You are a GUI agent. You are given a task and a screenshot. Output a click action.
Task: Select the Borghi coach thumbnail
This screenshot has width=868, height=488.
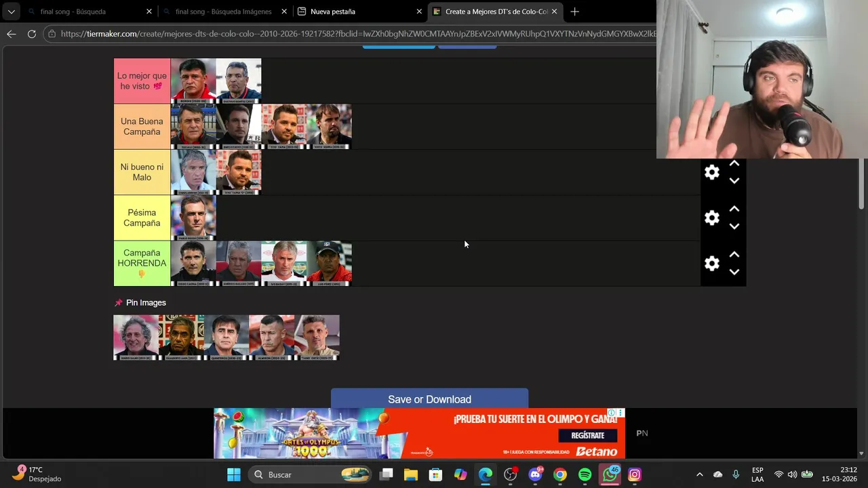coord(193,81)
